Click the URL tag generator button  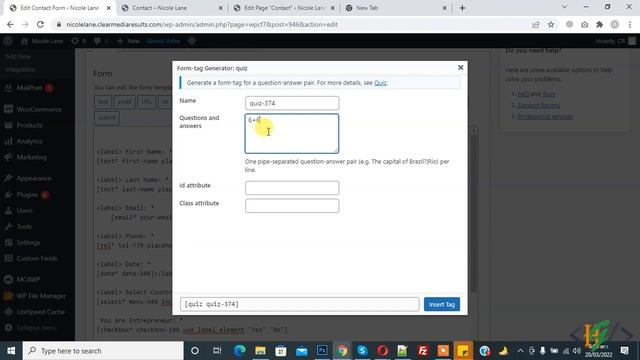[147, 102]
